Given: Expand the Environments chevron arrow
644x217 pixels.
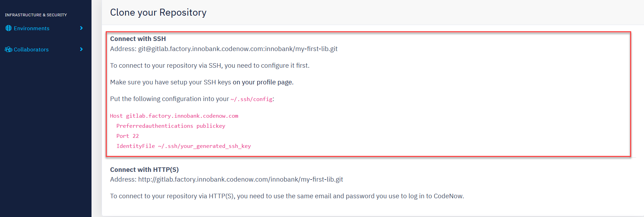Looking at the screenshot, I should (x=81, y=28).
